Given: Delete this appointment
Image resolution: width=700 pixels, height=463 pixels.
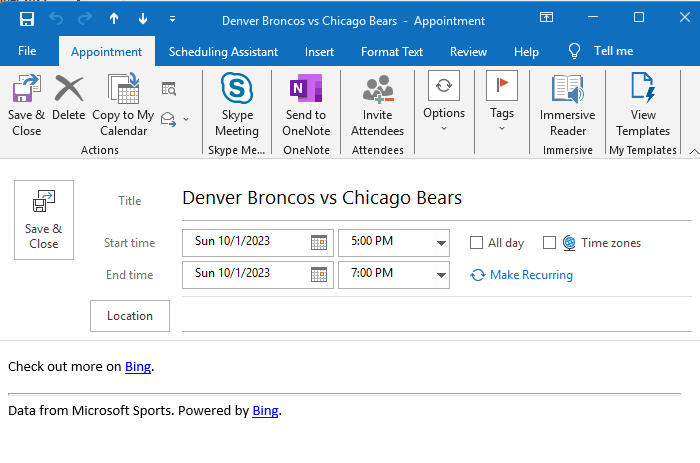Looking at the screenshot, I should tap(68, 98).
